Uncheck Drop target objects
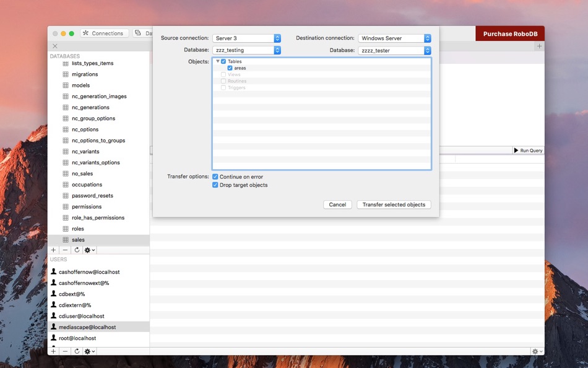This screenshot has height=368, width=588. (x=215, y=185)
